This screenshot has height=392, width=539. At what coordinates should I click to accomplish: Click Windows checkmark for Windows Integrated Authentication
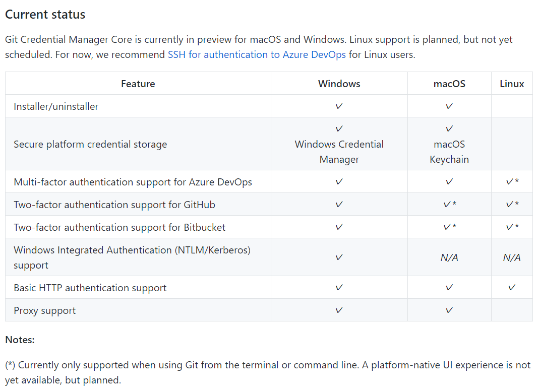pyautogui.click(x=339, y=257)
